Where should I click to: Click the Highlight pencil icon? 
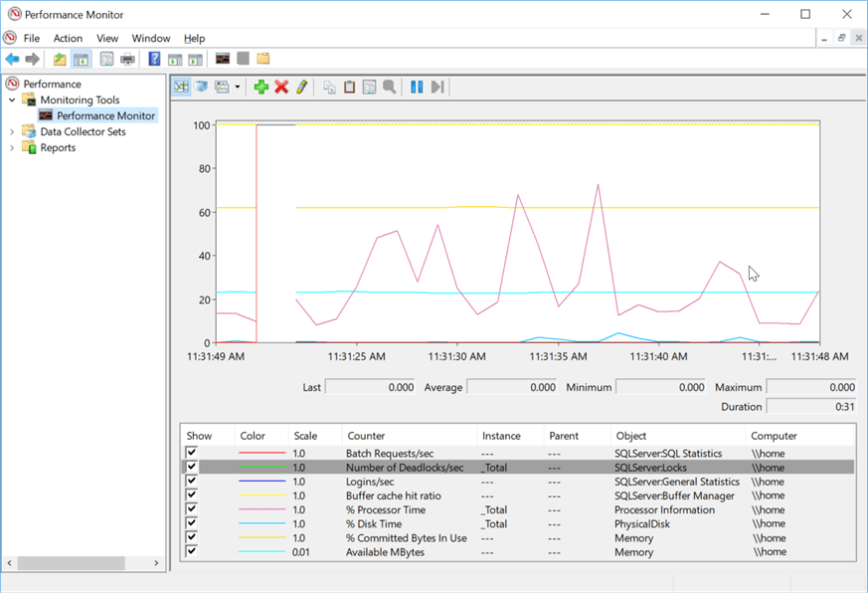tap(301, 88)
